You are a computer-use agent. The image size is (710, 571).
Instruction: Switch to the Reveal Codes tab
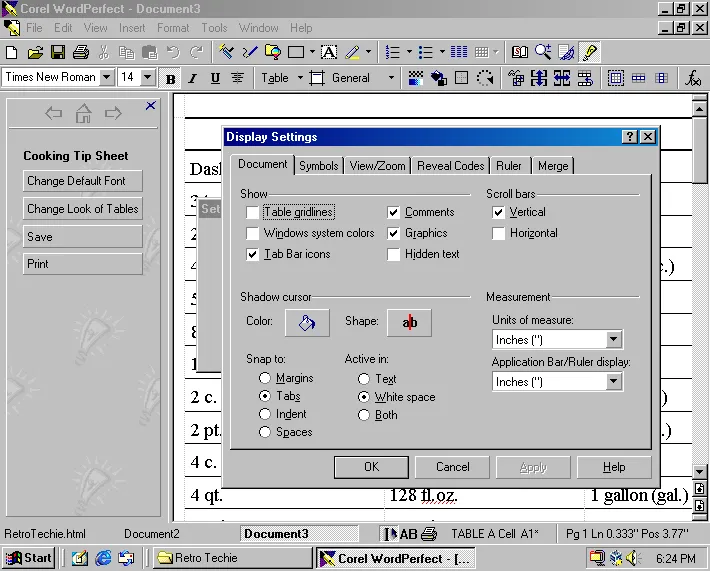point(451,166)
